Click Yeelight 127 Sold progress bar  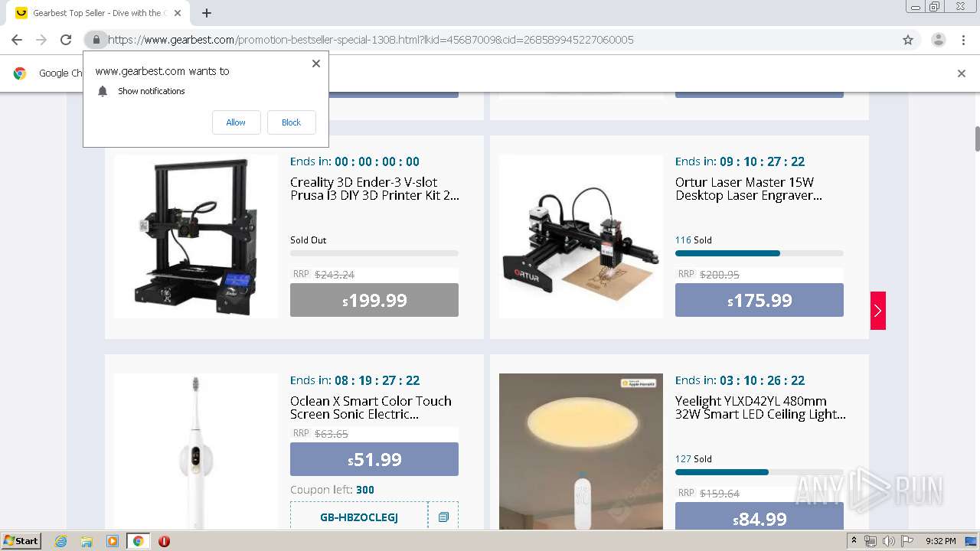click(x=759, y=472)
